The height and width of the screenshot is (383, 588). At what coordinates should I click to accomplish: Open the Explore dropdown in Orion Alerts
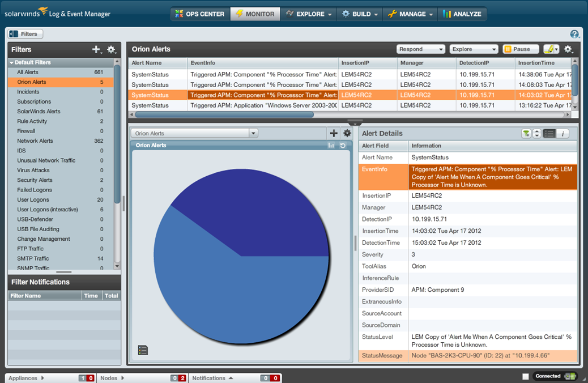click(x=474, y=49)
